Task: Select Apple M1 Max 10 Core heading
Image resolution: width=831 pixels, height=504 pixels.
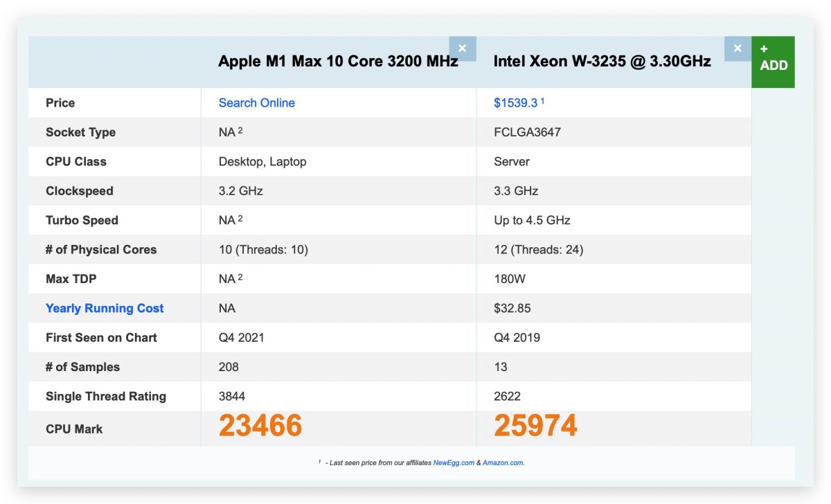Action: pyautogui.click(x=338, y=61)
